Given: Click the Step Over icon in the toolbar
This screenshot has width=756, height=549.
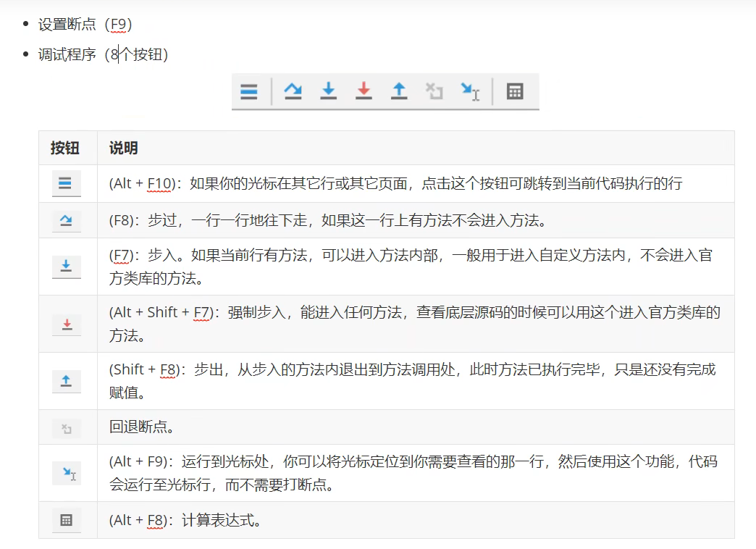Looking at the screenshot, I should (x=293, y=91).
